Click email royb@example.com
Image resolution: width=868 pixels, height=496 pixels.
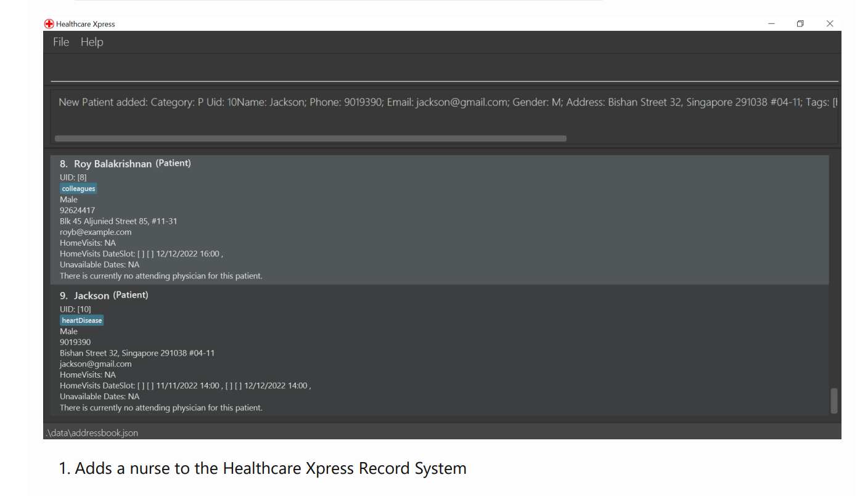(x=96, y=232)
